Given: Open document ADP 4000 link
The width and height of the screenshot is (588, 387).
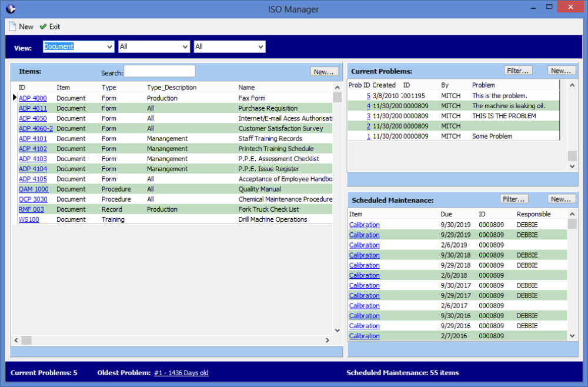Looking at the screenshot, I should click(32, 98).
